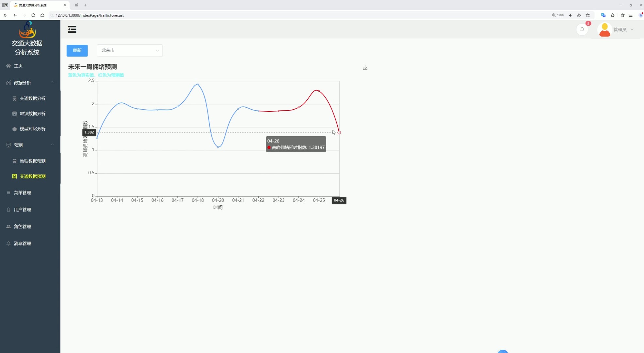Select 地铁数据预测 menu item
The width and height of the screenshot is (644, 353).
pyautogui.click(x=32, y=161)
